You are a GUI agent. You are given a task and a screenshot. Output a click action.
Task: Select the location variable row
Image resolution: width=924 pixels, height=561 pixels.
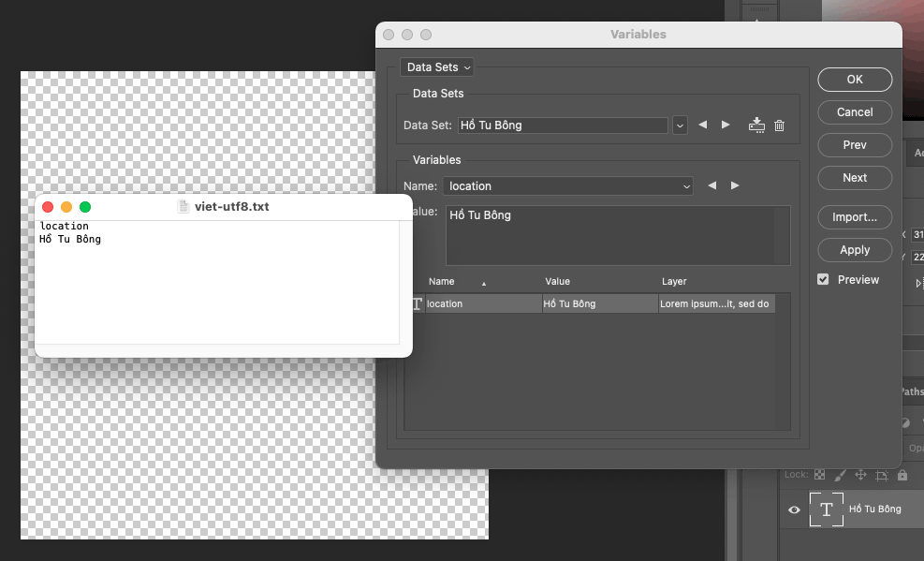coord(592,304)
